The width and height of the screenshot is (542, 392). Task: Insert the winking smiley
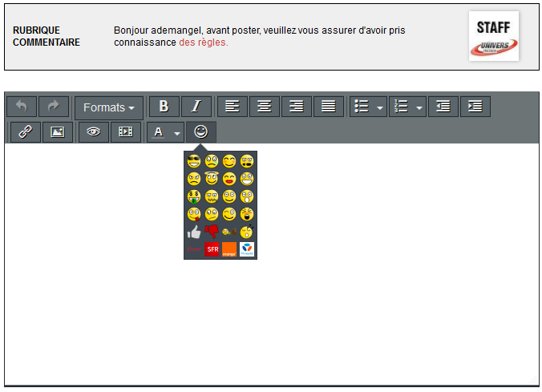tap(229, 214)
